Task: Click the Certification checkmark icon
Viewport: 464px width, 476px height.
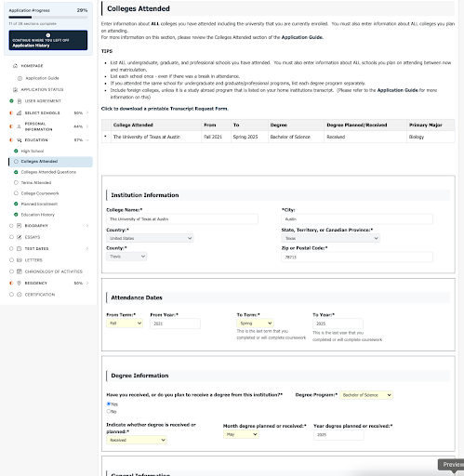Action: tap(20, 295)
